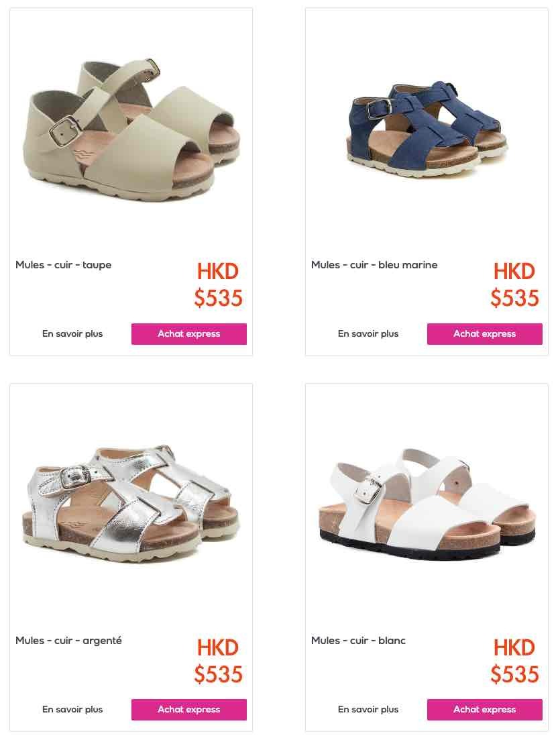Viewport: 560px width, 746px height.
Task: Click the HKD $535 price of blanc mules
Action: tap(515, 660)
